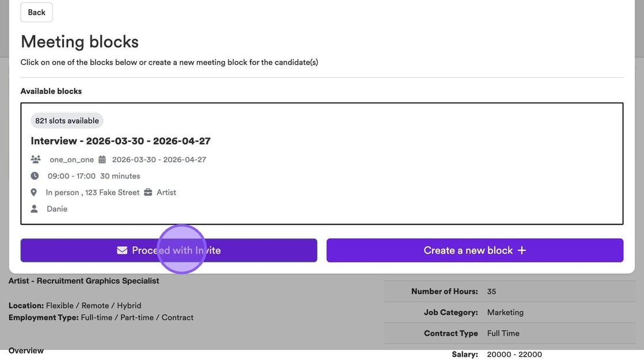Click the location pin icon
Image resolution: width=644 pixels, height=359 pixels.
pyautogui.click(x=34, y=192)
